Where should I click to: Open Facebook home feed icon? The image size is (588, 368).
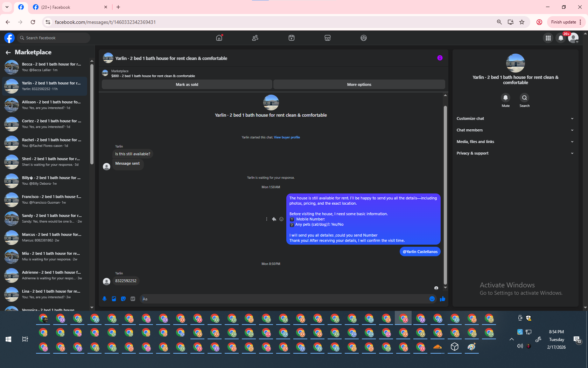tap(219, 38)
